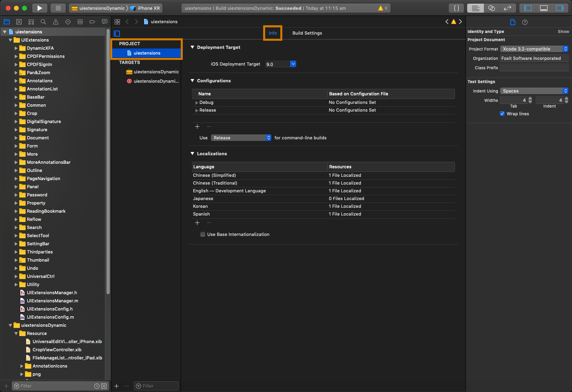Jump to next issue arrow
Image resolution: width=572 pixels, height=392 pixels.
[461, 22]
